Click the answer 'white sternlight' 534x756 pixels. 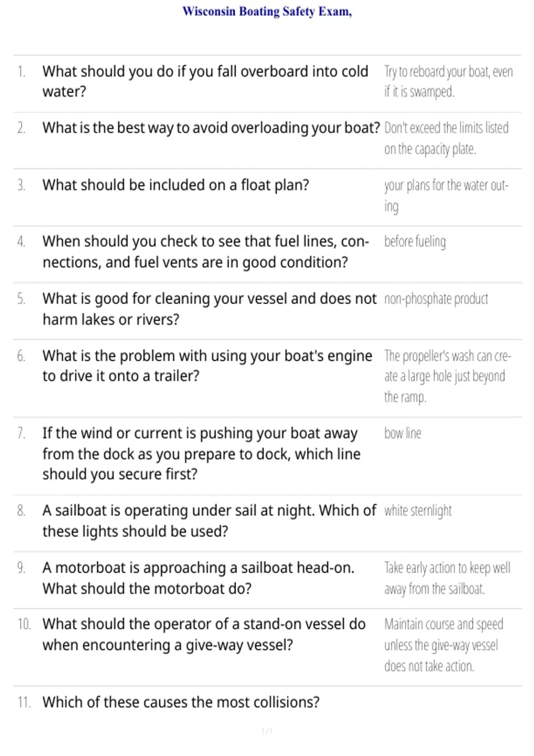(x=418, y=511)
